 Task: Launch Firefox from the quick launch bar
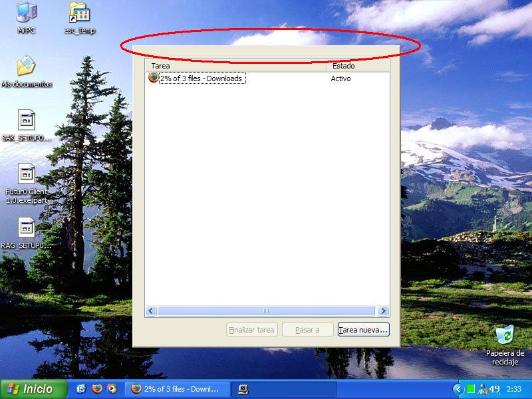click(x=96, y=389)
